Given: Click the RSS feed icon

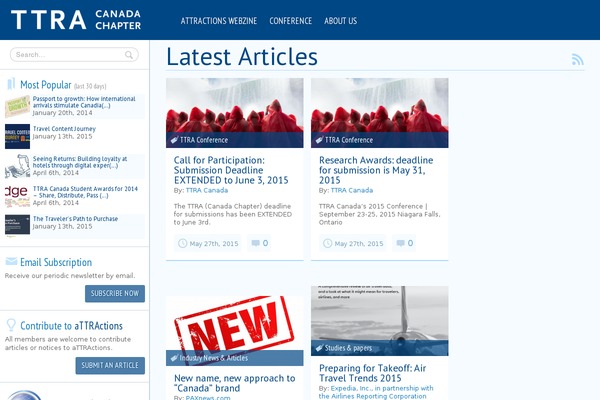Looking at the screenshot, I should click(577, 59).
